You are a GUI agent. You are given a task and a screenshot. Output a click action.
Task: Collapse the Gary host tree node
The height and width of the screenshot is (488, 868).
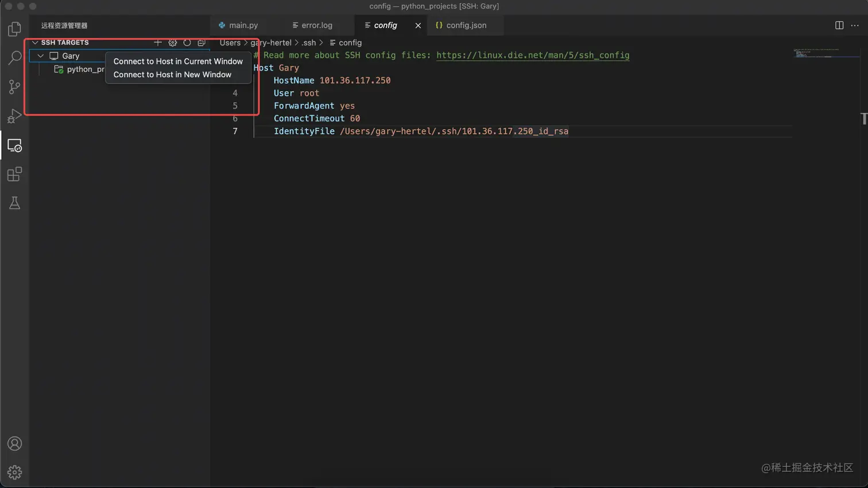click(41, 56)
